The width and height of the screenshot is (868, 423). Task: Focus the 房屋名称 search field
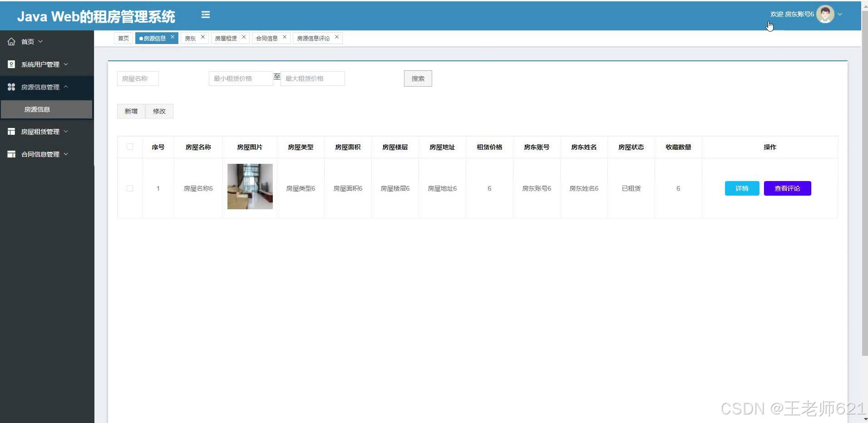tap(138, 79)
